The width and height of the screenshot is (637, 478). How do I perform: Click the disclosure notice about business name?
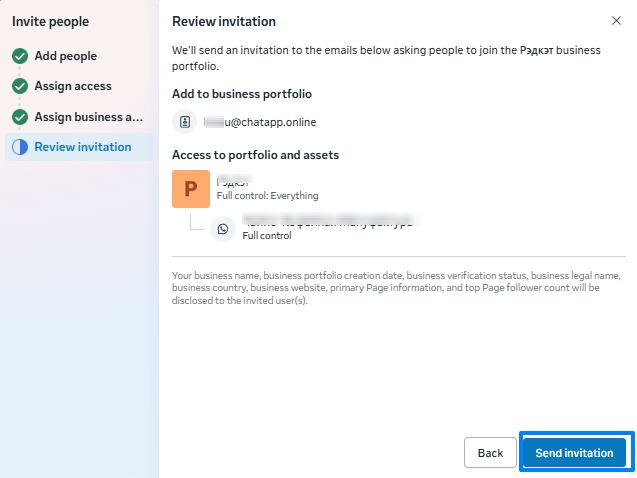(x=396, y=287)
